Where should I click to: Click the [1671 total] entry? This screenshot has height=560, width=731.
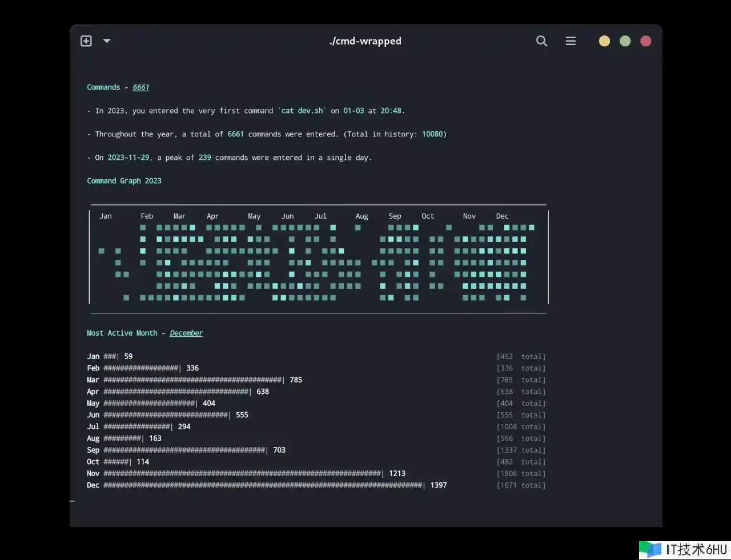tap(521, 485)
